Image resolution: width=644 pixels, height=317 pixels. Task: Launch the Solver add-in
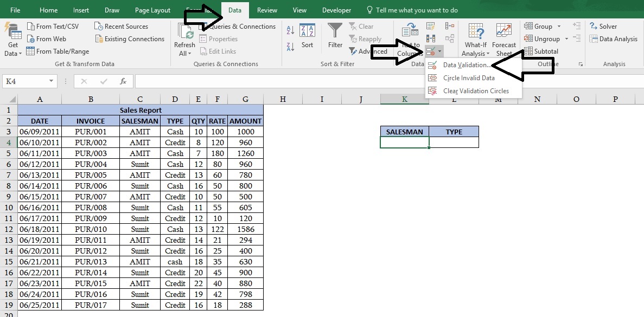point(603,26)
